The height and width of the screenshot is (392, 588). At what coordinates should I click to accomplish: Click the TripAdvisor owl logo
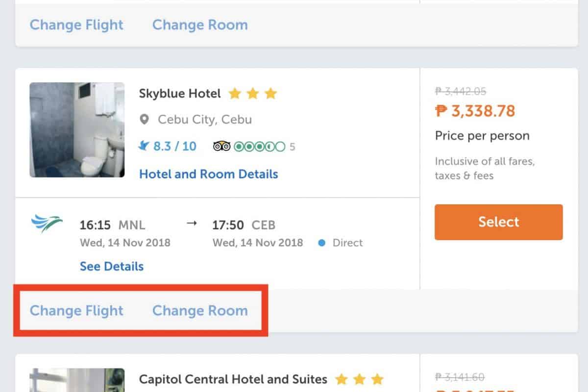[222, 147]
